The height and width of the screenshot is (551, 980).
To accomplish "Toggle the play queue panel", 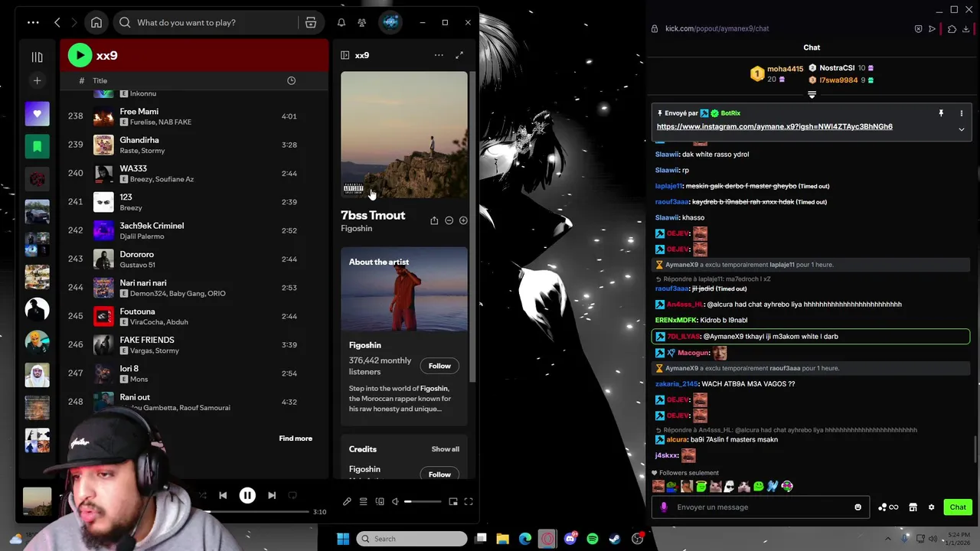I will (364, 502).
